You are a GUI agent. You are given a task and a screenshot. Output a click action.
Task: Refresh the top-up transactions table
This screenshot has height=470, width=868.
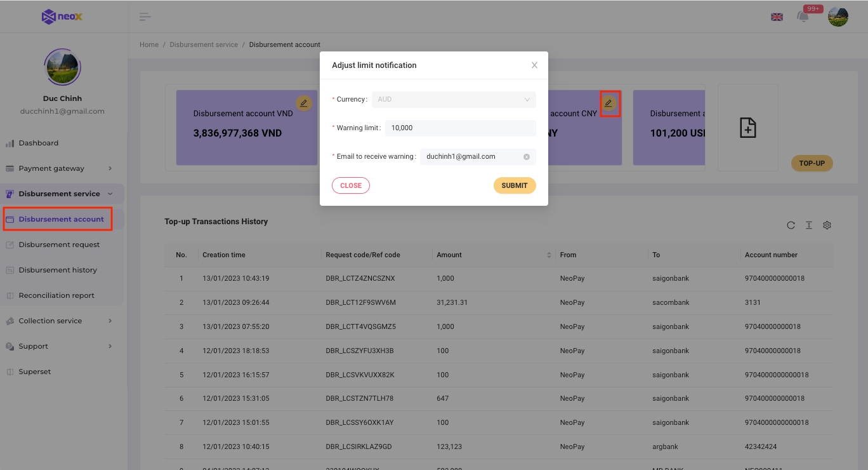point(791,225)
